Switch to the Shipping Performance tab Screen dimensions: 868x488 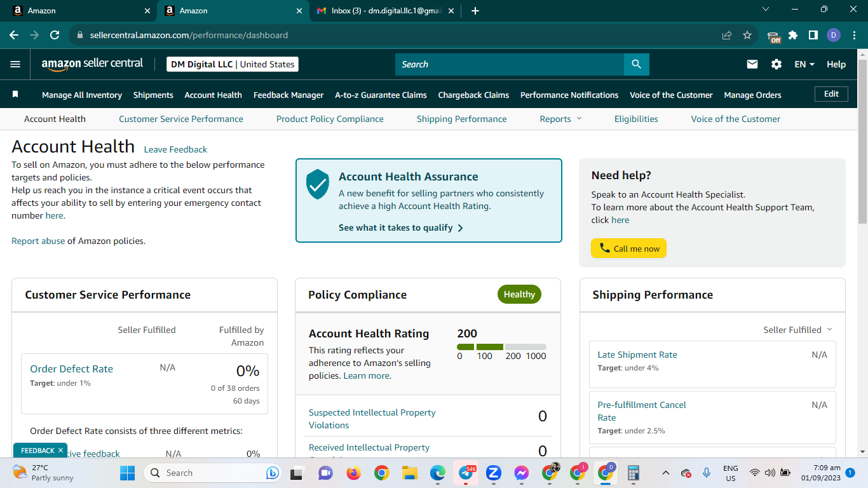click(x=461, y=119)
